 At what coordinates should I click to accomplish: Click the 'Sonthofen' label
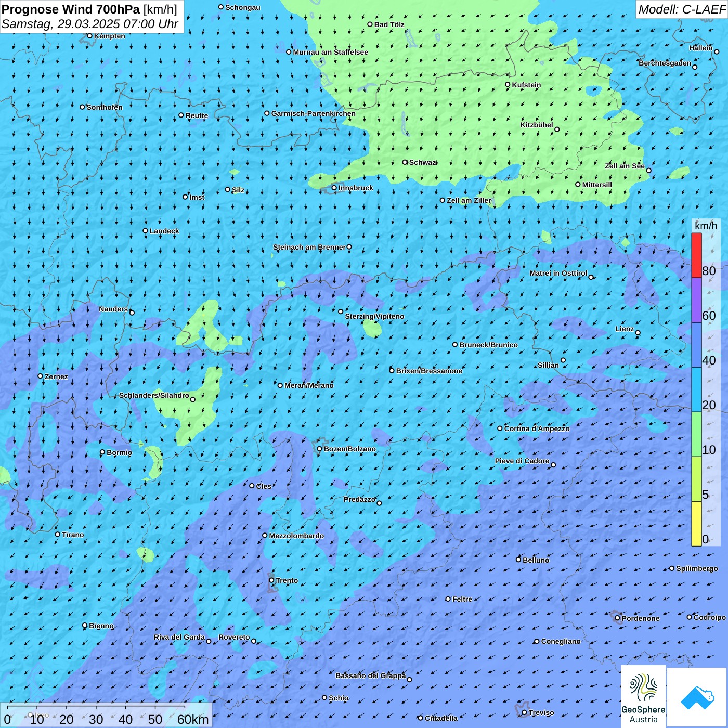pos(105,107)
